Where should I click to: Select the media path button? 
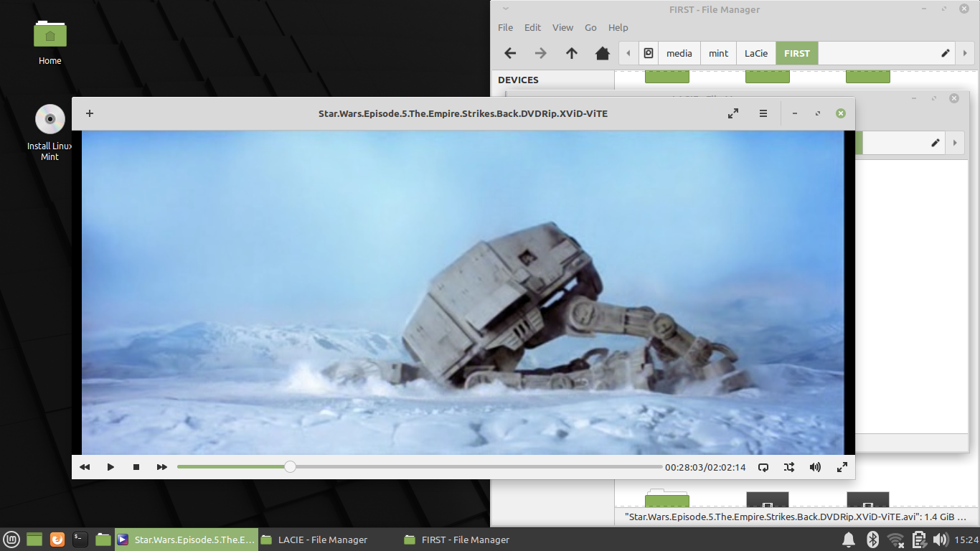pyautogui.click(x=679, y=53)
